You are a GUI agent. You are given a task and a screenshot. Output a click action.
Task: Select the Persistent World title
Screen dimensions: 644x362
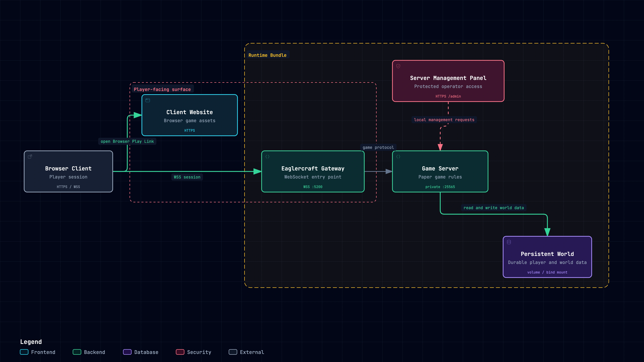point(547,254)
